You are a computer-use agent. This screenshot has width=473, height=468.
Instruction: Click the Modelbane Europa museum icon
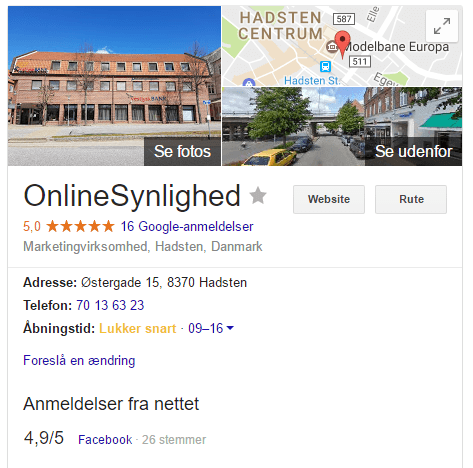point(332,46)
